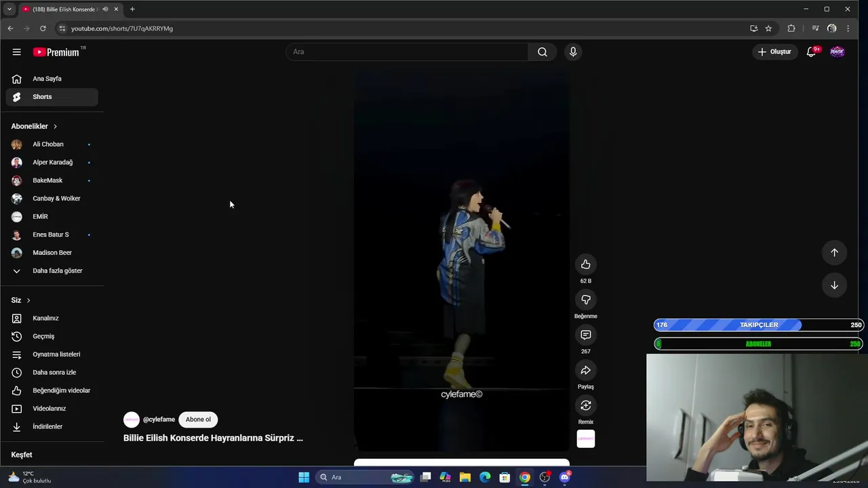
Task: Open the hamburger guide menu
Action: click(16, 52)
